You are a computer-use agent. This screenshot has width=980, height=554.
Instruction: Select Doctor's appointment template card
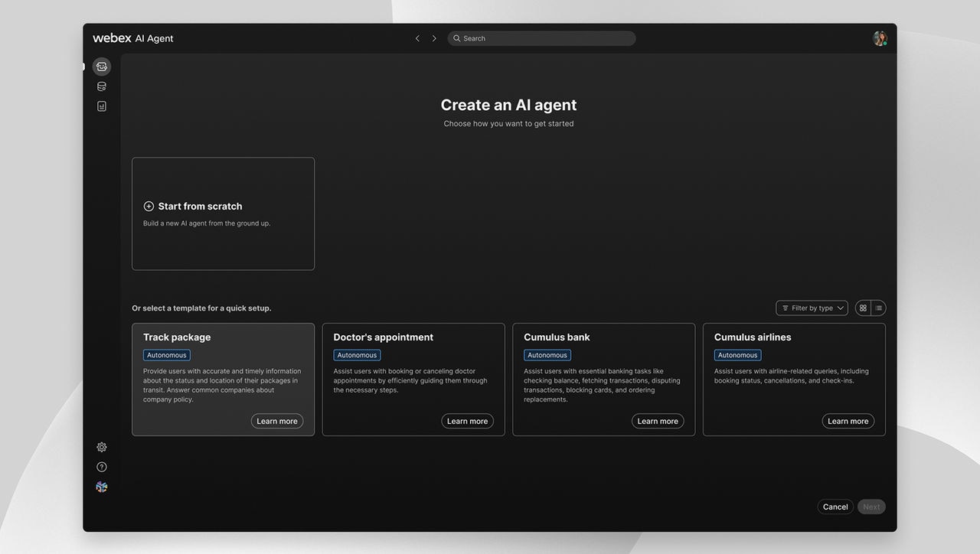point(413,380)
